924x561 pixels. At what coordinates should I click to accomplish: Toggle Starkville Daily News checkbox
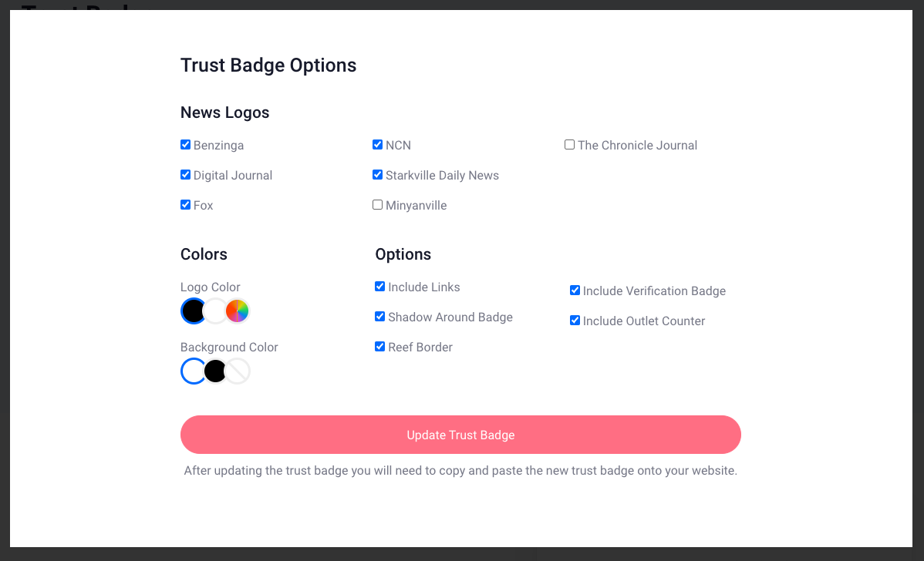(x=378, y=175)
